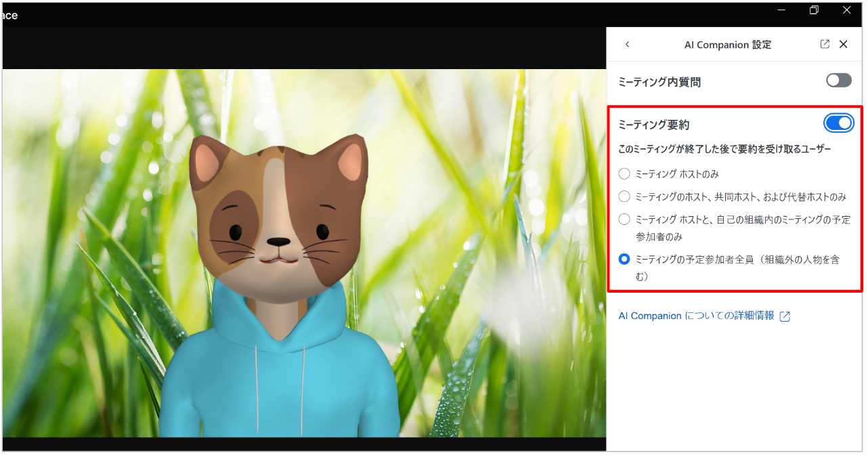Click the external link icon beside 詳細情報
The image size is (868, 460).
click(x=785, y=316)
